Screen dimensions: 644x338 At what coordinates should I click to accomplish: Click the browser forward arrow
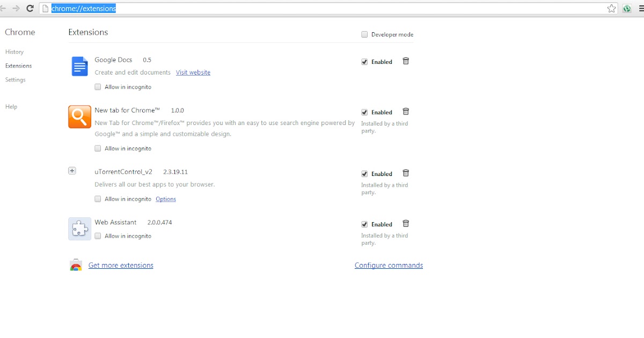(16, 8)
